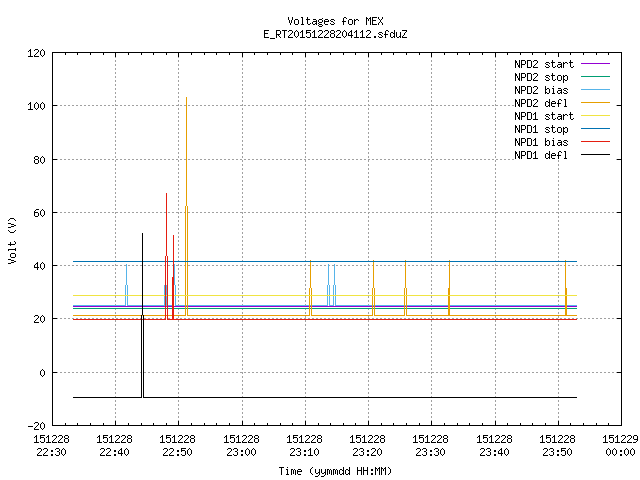Click the 'NPD2 start' legend label

[544, 64]
